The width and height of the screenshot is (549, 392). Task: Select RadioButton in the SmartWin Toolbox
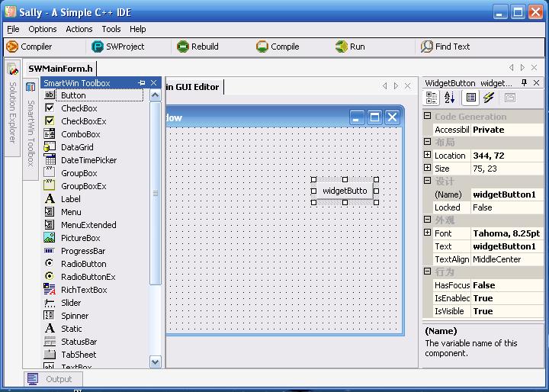click(83, 264)
